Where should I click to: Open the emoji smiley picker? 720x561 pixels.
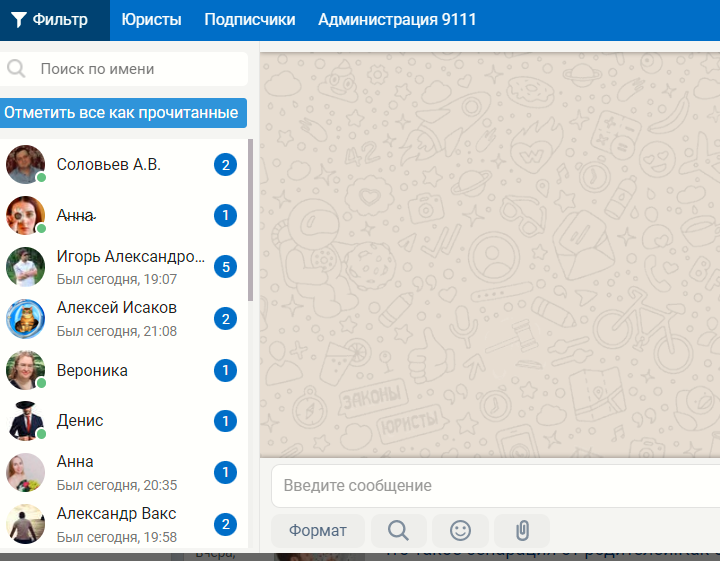460,530
